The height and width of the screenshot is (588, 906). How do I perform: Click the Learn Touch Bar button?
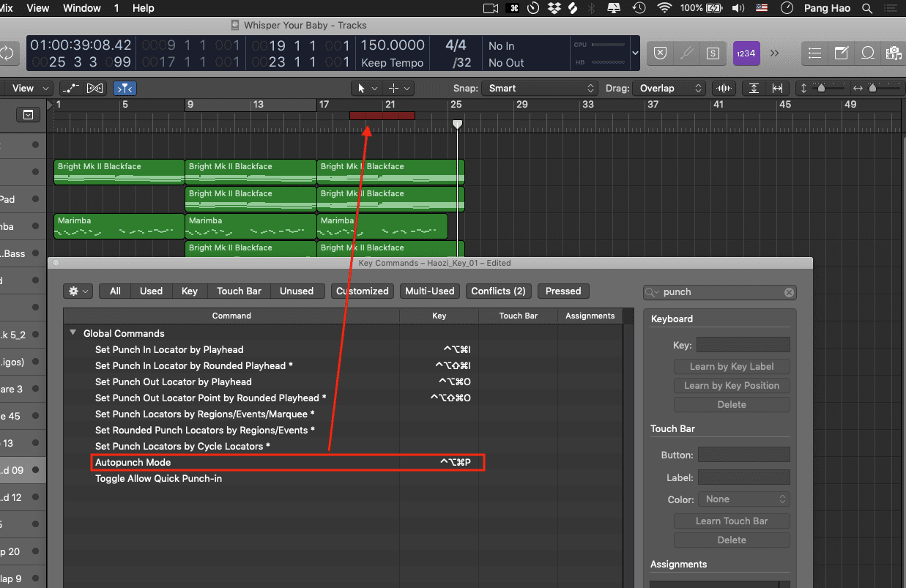tap(732, 521)
